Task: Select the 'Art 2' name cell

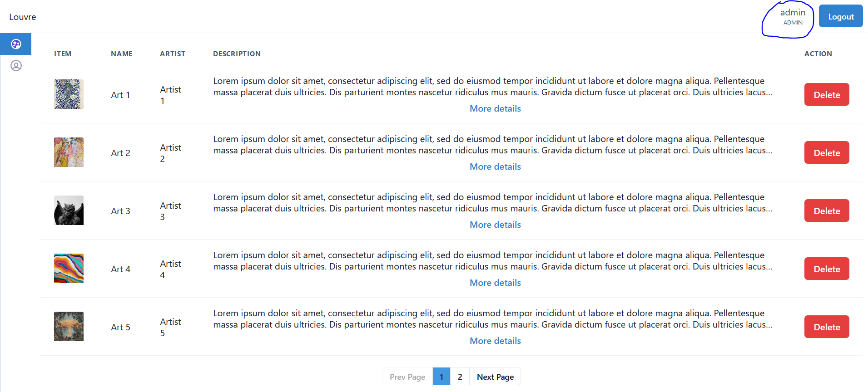Action: [x=120, y=153]
